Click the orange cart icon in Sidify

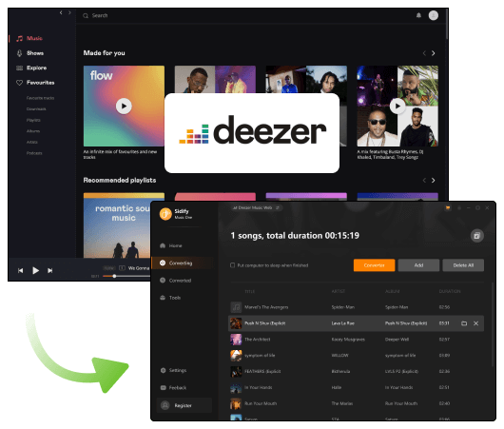click(448, 208)
